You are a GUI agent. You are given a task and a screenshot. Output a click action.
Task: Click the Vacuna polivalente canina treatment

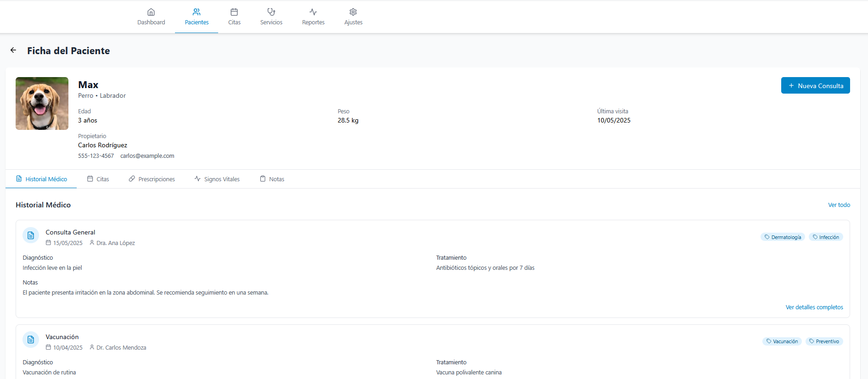point(469,373)
